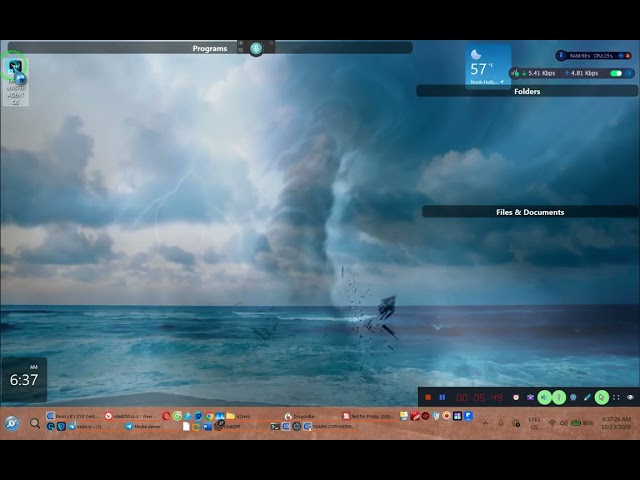Open the blue P app icon in the taskbar
Screen dimensions: 640x480
tap(468, 416)
